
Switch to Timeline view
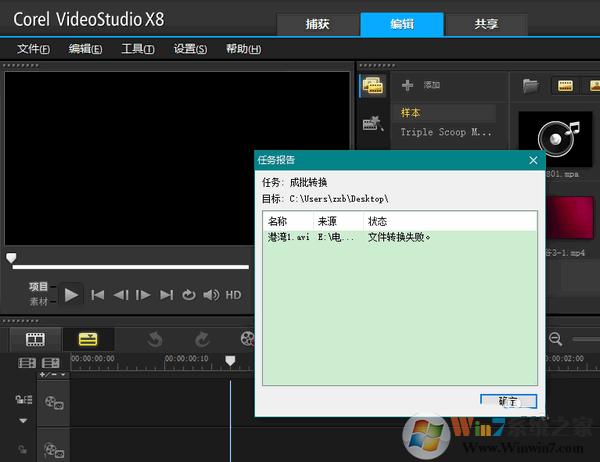[87, 340]
